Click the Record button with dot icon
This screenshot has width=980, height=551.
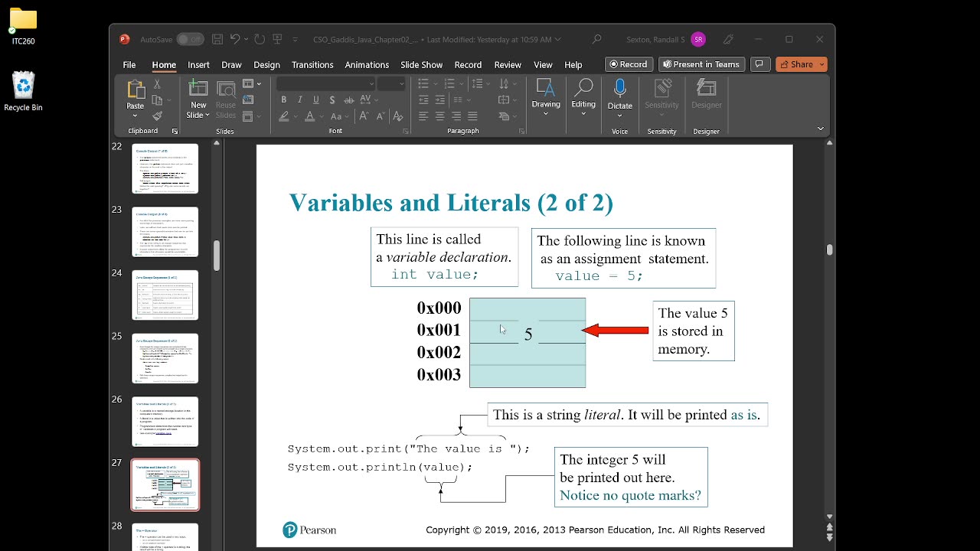coord(629,64)
